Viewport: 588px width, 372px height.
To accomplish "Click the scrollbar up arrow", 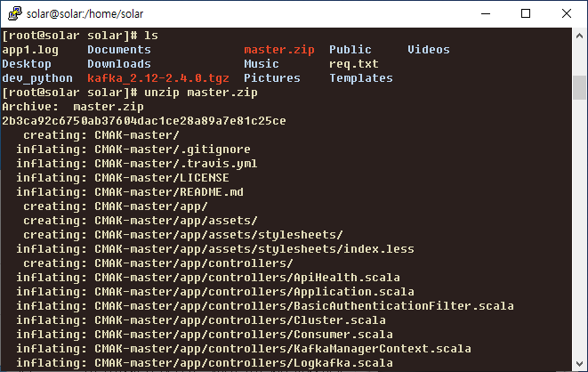I will [579, 36].
